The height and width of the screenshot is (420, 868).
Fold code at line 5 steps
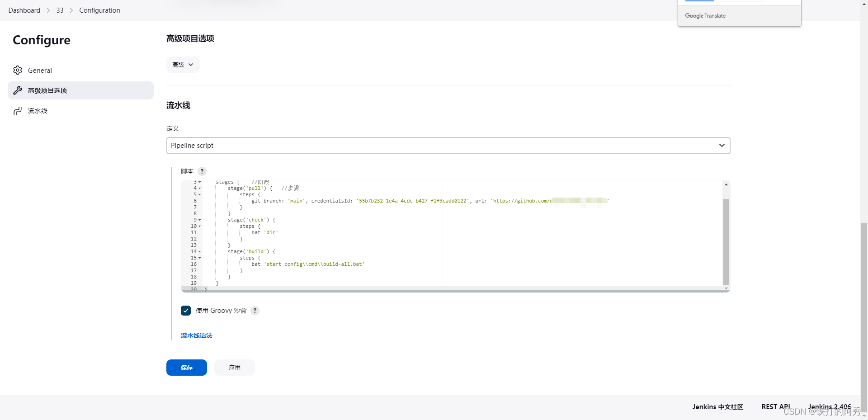tap(200, 194)
